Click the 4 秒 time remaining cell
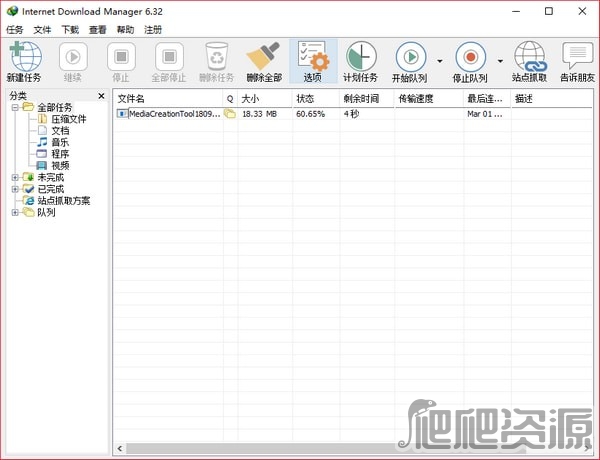Screen dimensions: 600x460 tap(351, 114)
